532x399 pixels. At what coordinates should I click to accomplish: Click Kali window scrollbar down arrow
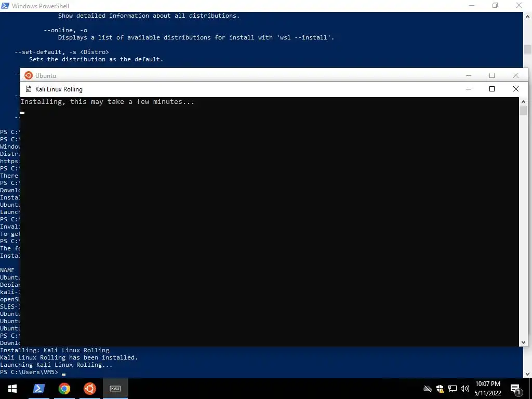click(523, 342)
